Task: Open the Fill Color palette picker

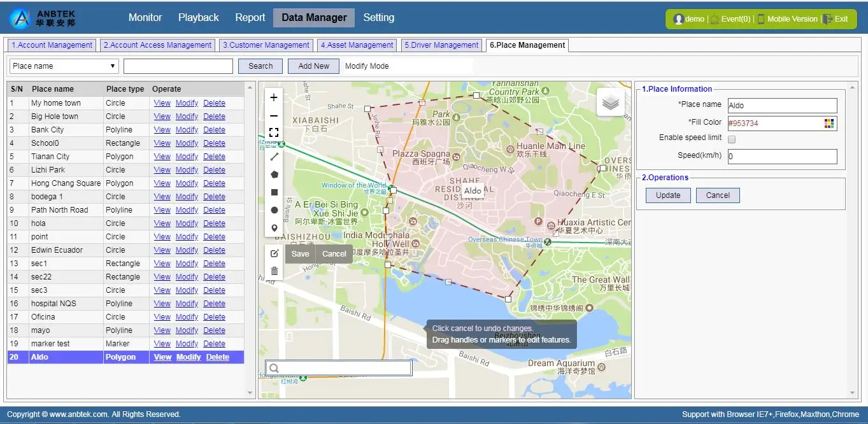Action: click(x=829, y=124)
